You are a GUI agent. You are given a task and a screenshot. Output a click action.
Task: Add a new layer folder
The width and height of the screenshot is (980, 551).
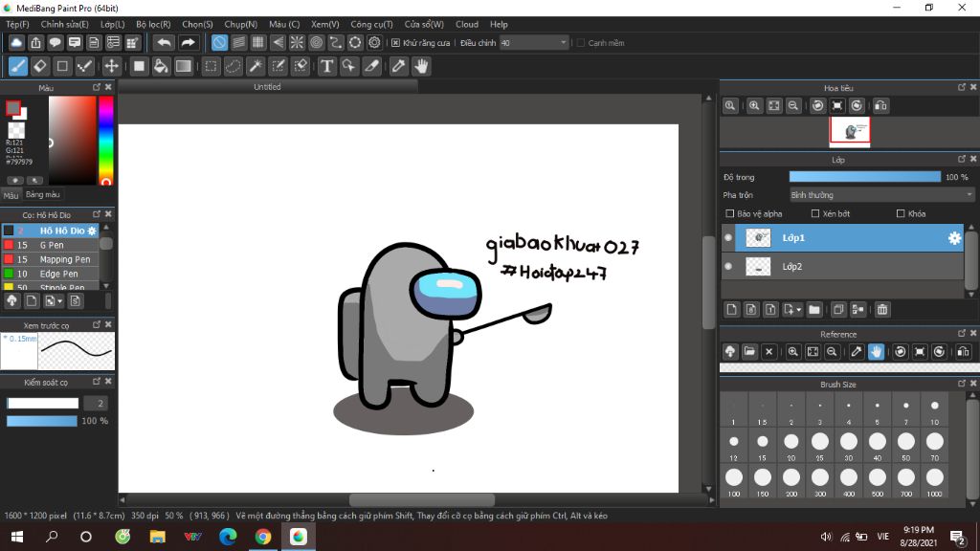tap(813, 309)
